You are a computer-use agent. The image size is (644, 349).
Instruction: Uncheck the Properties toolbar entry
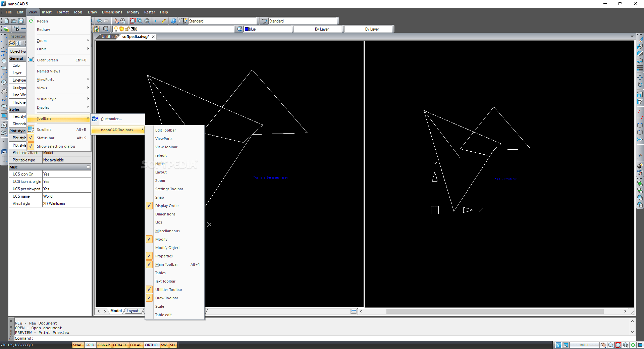[x=149, y=256]
